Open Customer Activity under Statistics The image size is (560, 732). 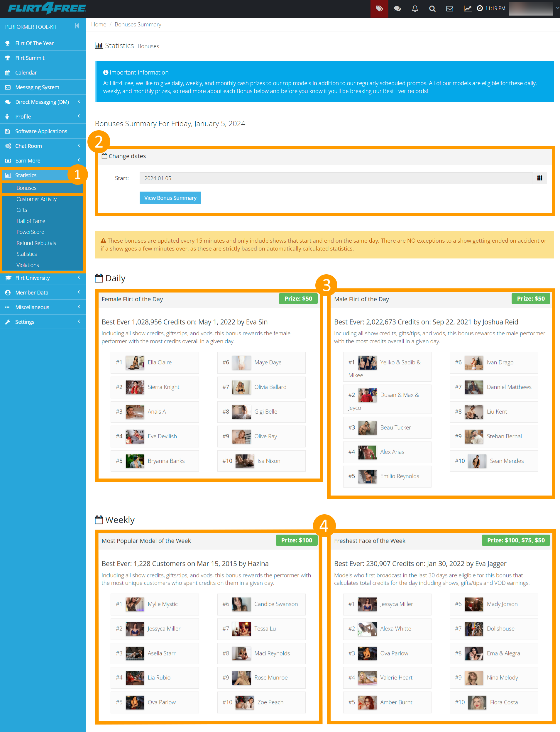pos(36,199)
